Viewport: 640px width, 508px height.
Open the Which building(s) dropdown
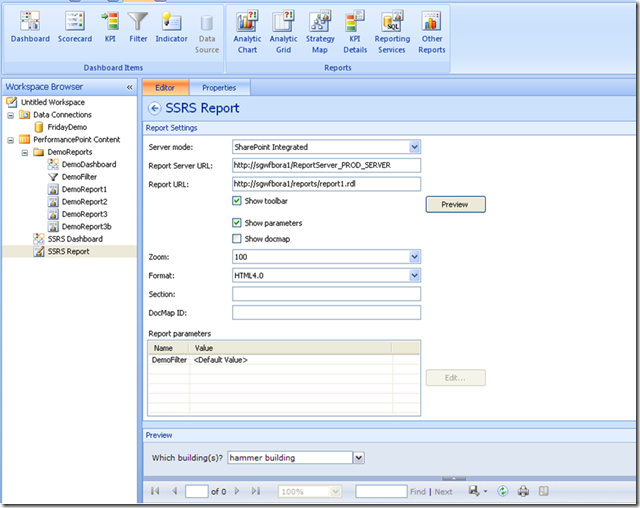pyautogui.click(x=358, y=458)
